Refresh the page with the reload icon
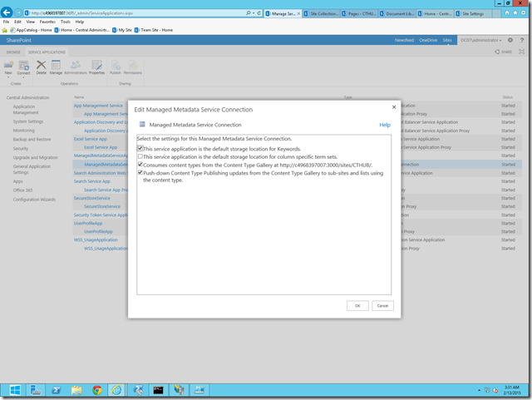This screenshot has width=532, height=400. coord(259,13)
